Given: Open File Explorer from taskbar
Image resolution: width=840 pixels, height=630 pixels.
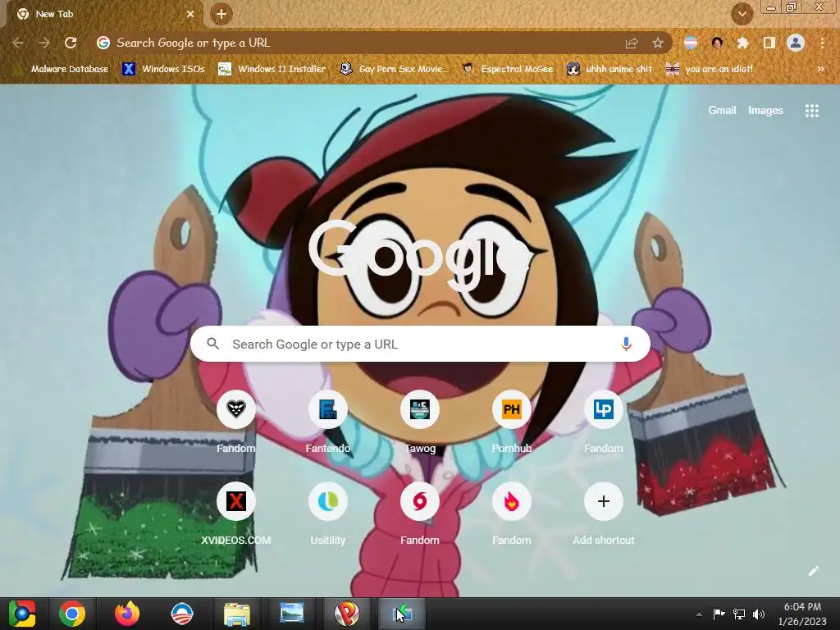Looking at the screenshot, I should pos(237,614).
